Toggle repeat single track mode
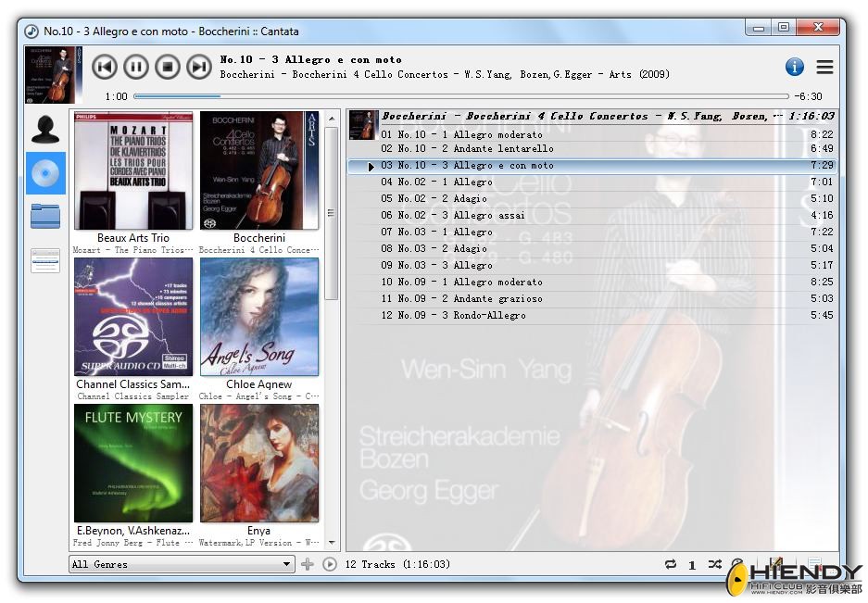 692,565
